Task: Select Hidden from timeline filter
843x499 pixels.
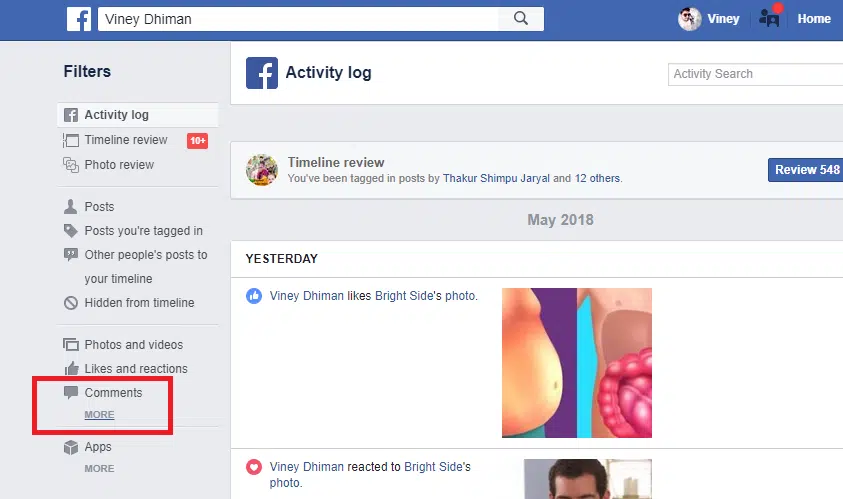Action: click(x=139, y=303)
